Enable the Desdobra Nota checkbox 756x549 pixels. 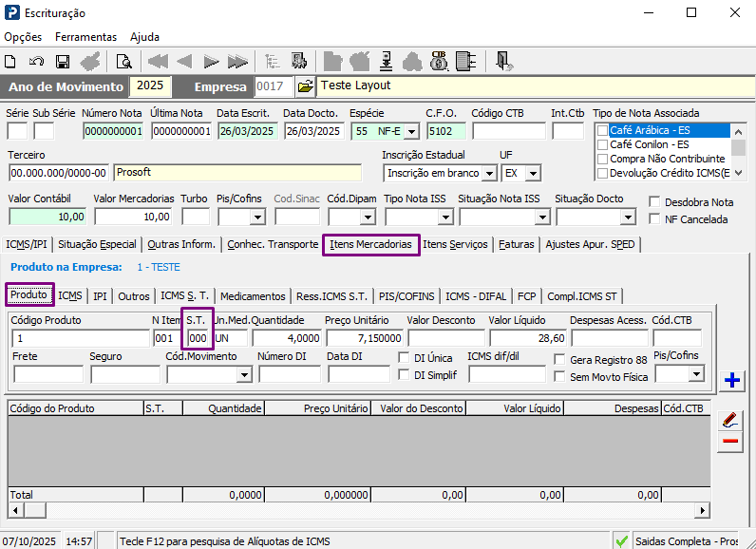[654, 202]
